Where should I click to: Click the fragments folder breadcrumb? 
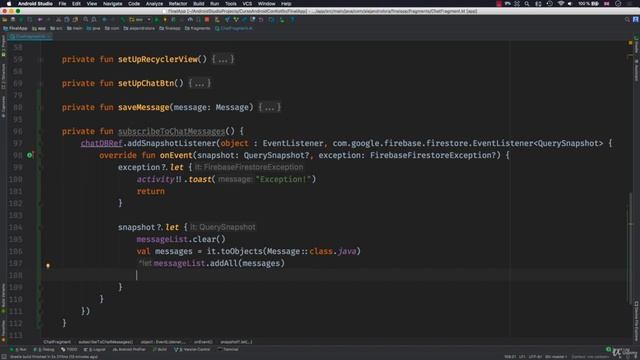(x=198, y=29)
